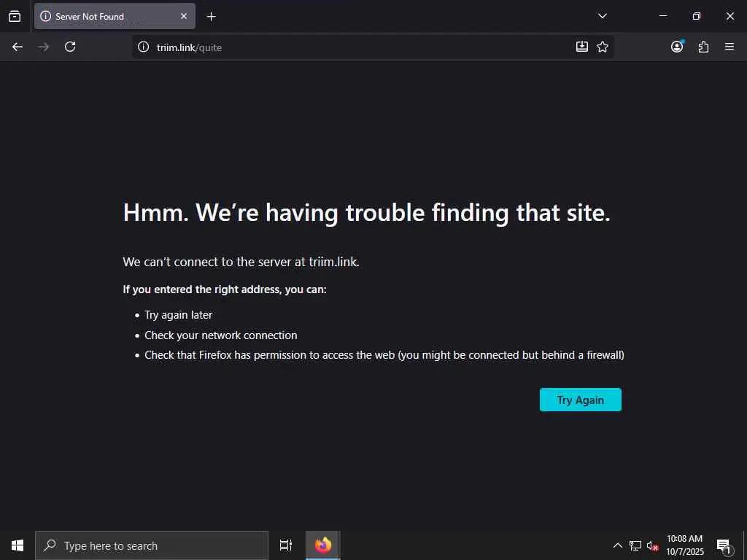The width and height of the screenshot is (747, 560).
Task: Click the Try Again button
Action: pos(580,400)
